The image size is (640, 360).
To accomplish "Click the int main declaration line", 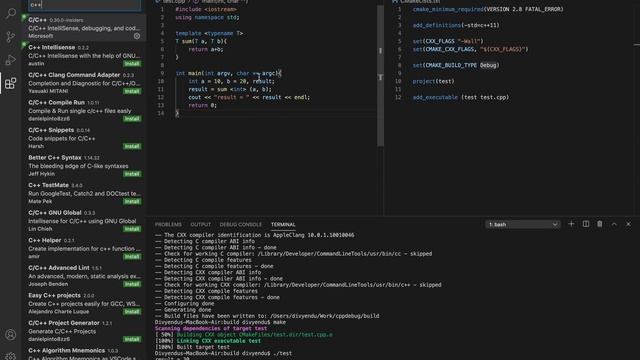I will [x=229, y=73].
